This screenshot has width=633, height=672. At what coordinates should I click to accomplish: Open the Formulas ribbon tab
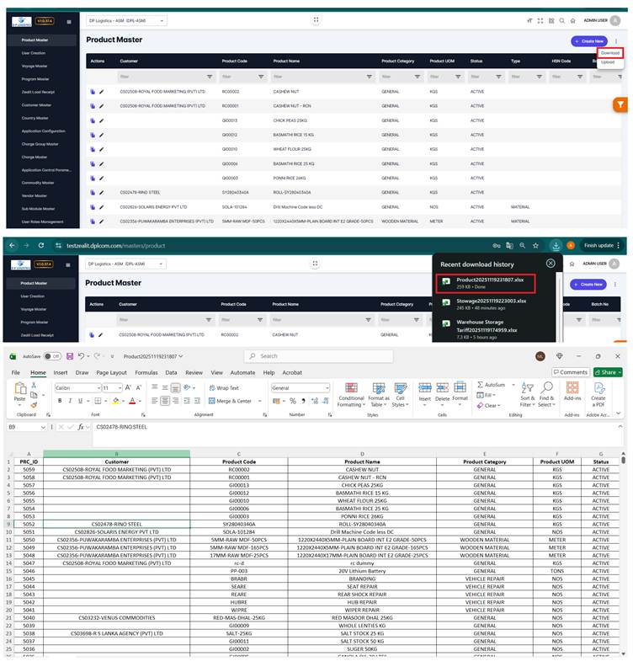(x=146, y=372)
